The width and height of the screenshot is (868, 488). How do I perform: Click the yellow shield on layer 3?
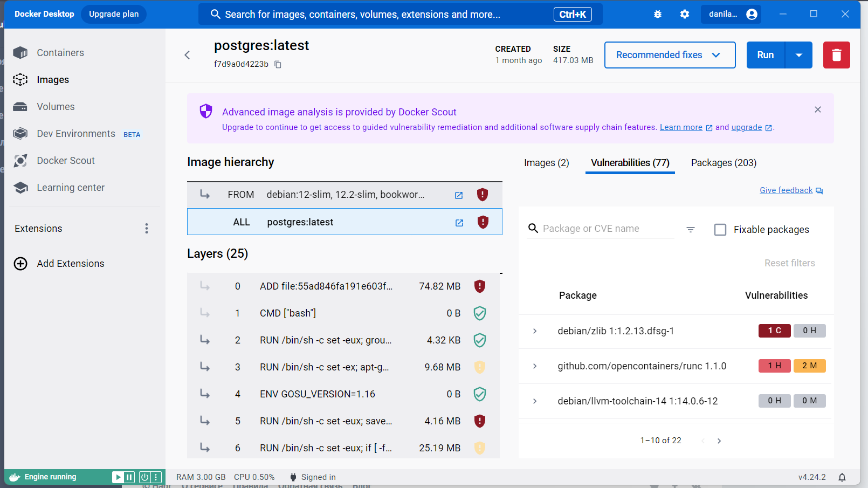coord(480,367)
